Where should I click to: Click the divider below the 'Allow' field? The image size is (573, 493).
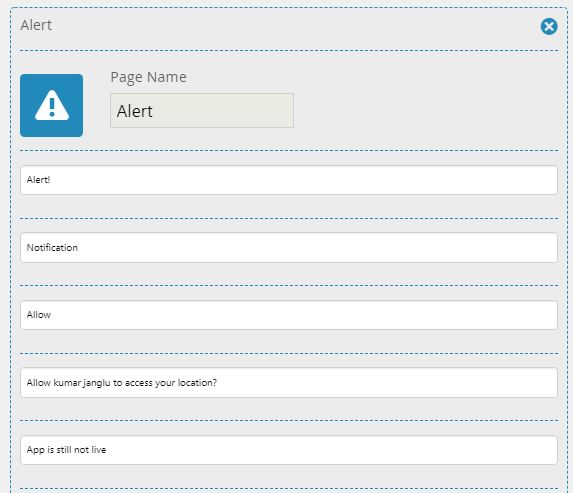(289, 353)
